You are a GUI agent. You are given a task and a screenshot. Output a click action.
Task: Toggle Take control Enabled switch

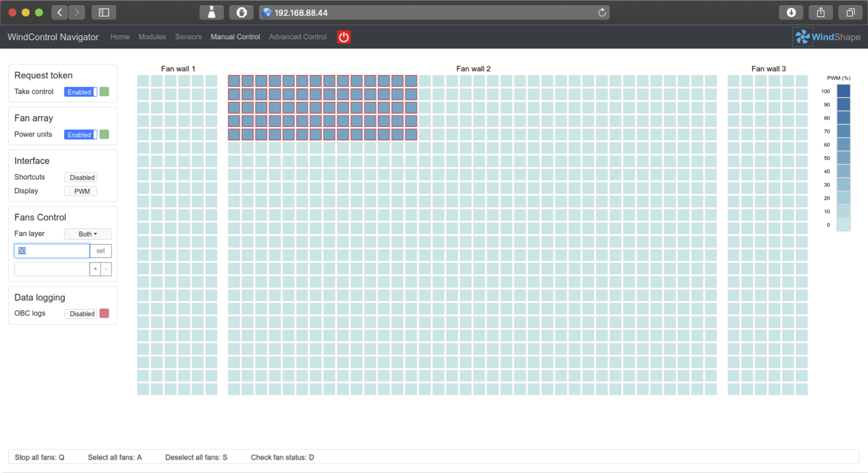click(x=81, y=92)
